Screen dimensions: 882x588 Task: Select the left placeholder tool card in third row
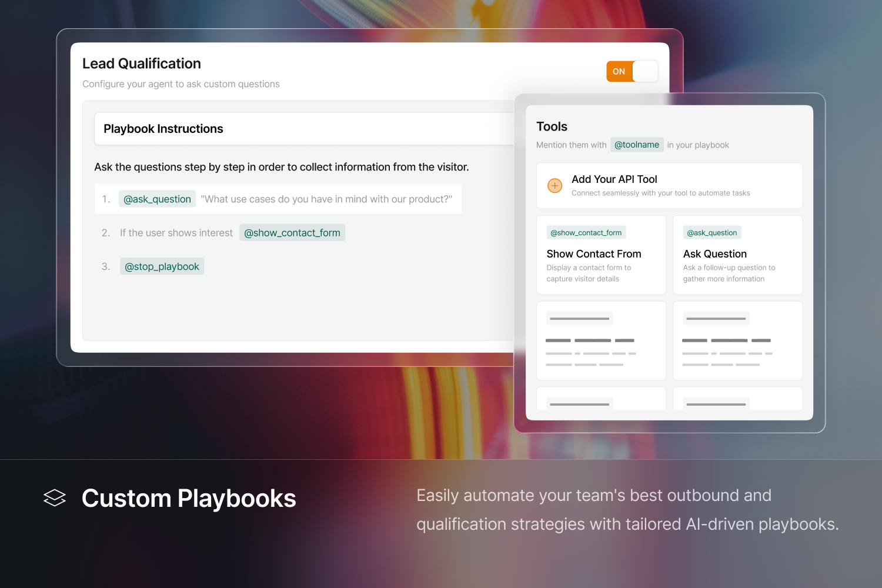point(601,340)
